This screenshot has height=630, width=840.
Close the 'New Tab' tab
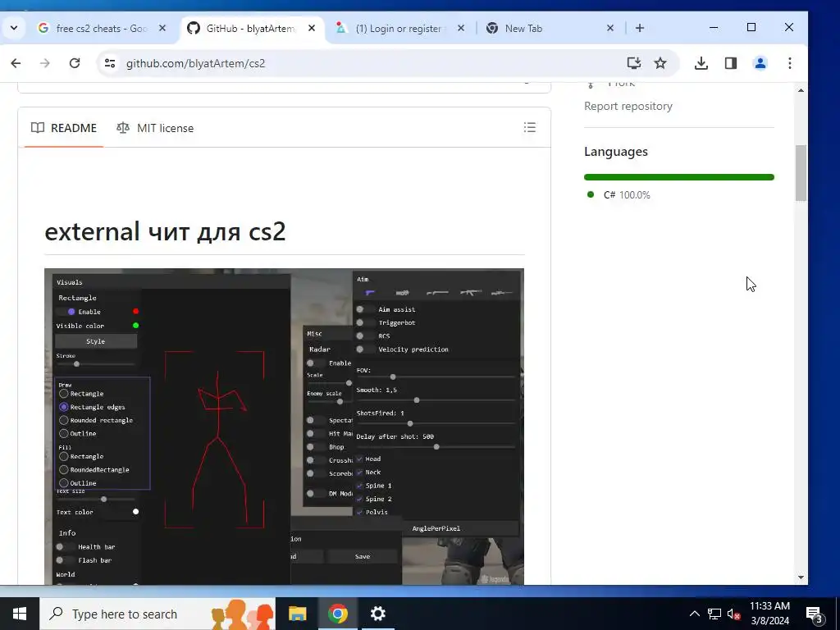609,28
